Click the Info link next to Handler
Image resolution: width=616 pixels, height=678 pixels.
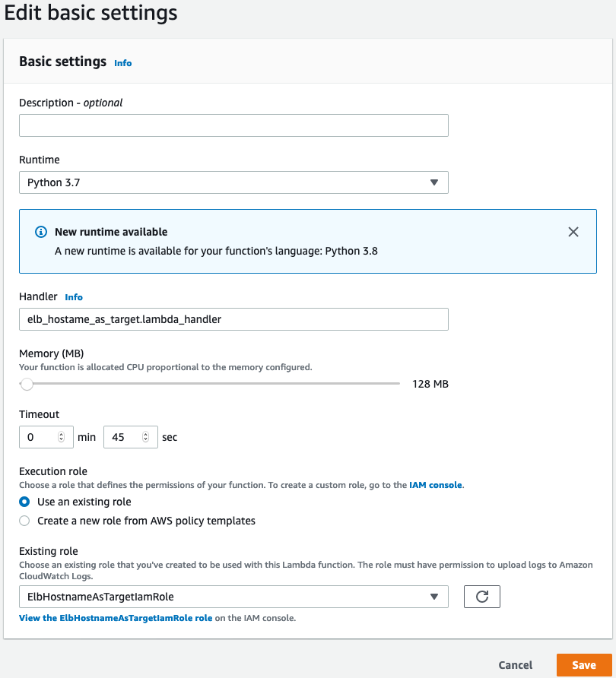(x=74, y=296)
